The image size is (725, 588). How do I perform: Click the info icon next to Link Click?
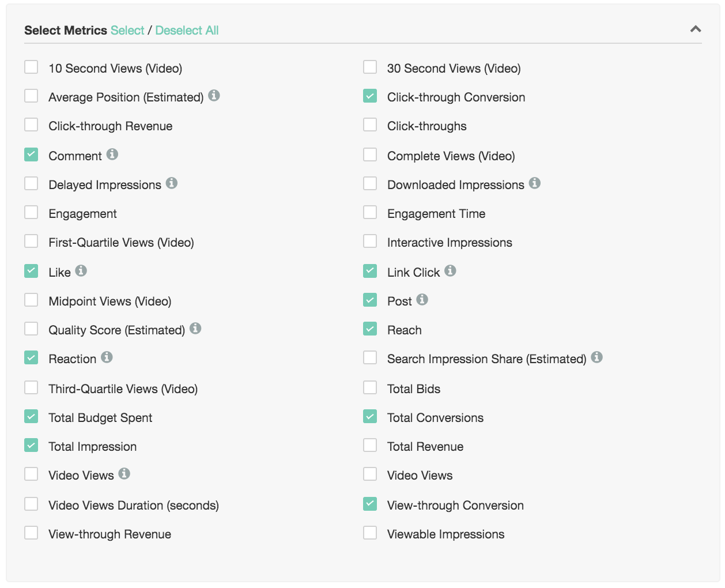(450, 271)
